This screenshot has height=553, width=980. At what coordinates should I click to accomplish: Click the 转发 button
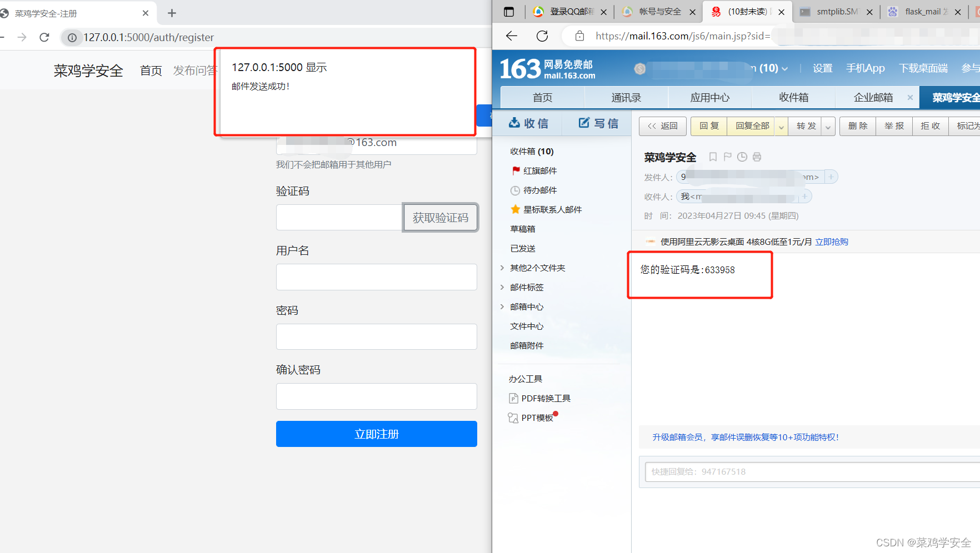[806, 126]
